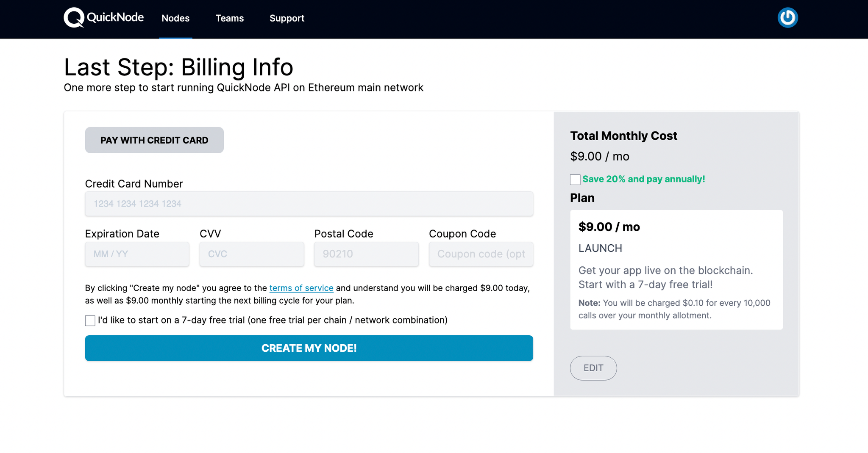Click the overage charge Note text
Screen dimensions: 868x453
click(x=674, y=309)
